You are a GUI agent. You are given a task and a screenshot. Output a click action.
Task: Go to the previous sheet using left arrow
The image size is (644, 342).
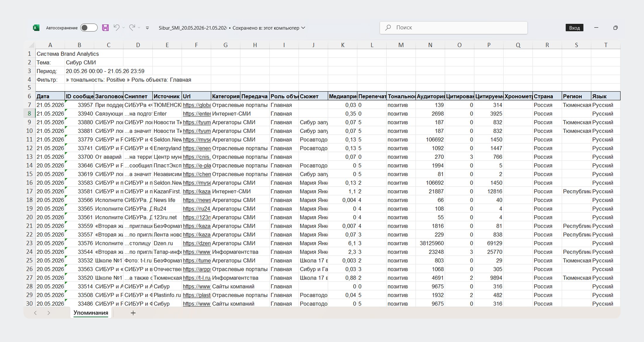35,313
